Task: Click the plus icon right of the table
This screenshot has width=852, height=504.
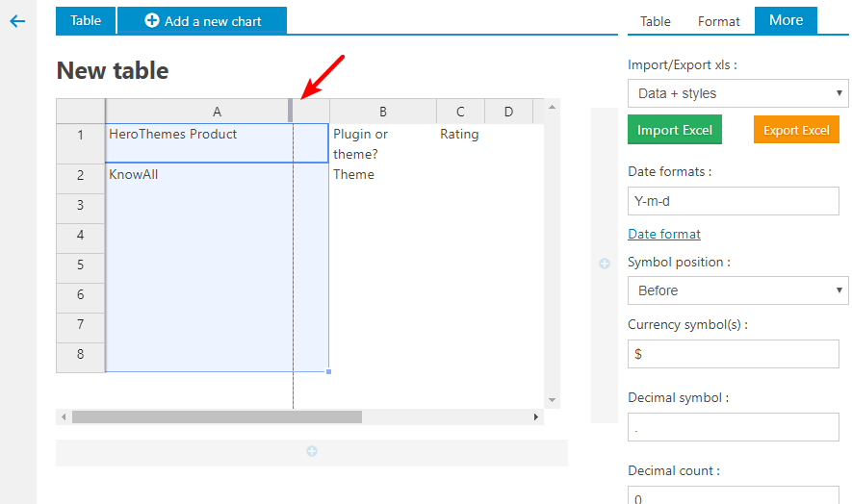Action: pyautogui.click(x=605, y=264)
